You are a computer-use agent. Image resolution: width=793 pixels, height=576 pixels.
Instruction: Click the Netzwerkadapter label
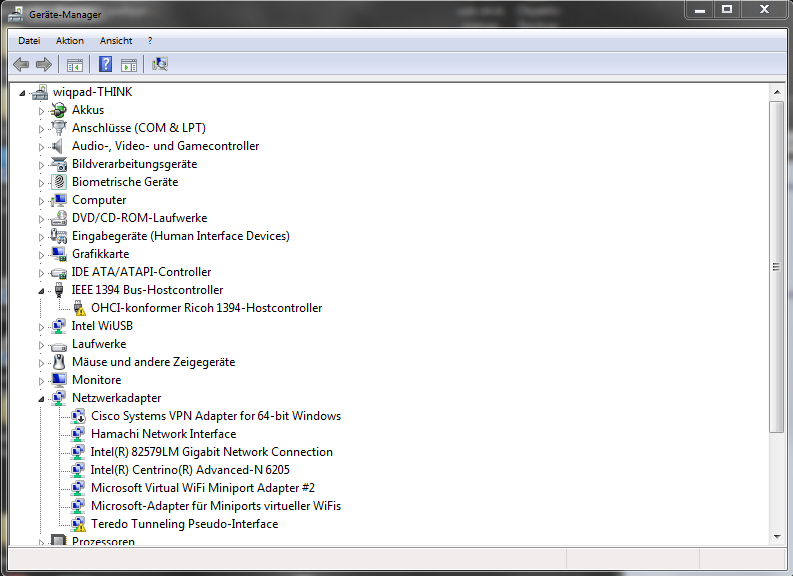click(116, 398)
